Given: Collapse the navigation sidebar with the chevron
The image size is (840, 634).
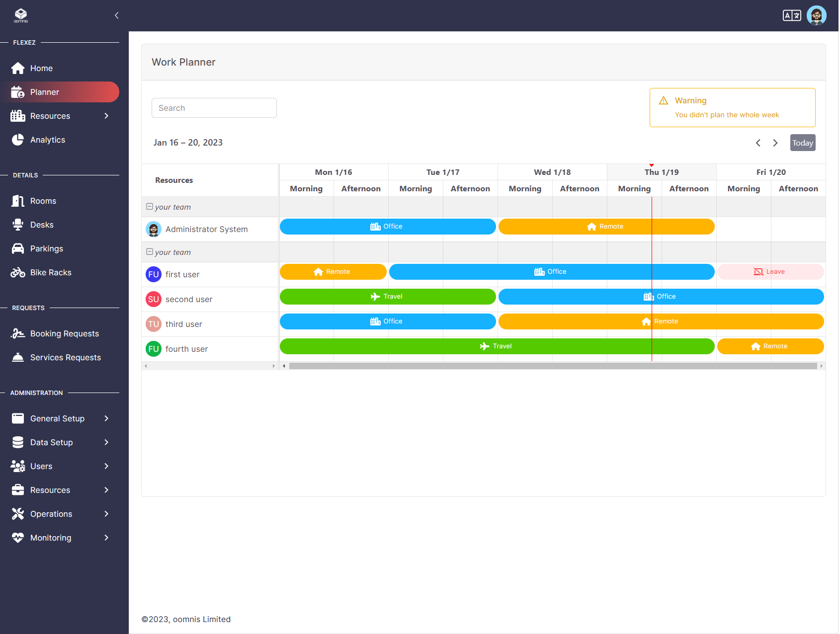Looking at the screenshot, I should click(117, 15).
